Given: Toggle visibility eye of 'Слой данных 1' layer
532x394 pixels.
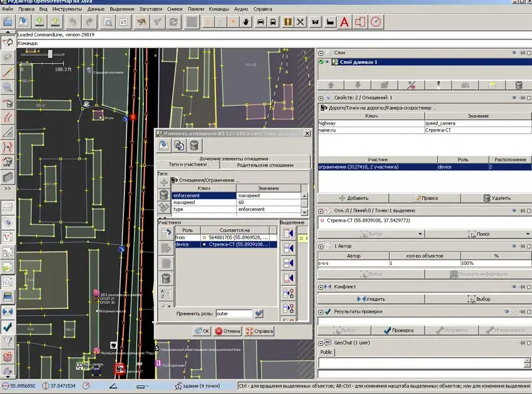Looking at the screenshot, I should pyautogui.click(x=327, y=62).
